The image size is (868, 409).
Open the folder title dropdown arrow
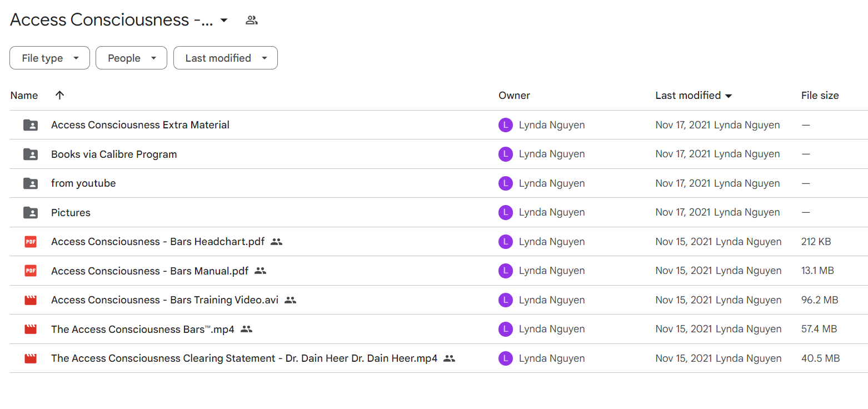pos(224,21)
